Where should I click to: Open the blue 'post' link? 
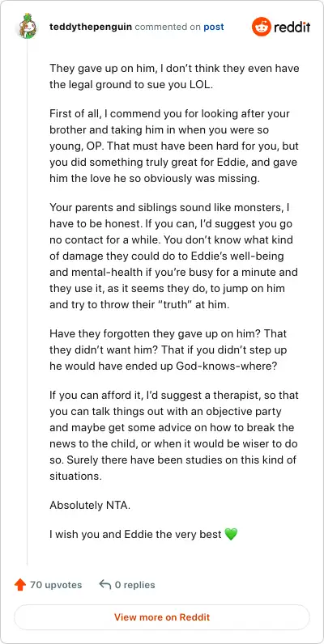214,28
